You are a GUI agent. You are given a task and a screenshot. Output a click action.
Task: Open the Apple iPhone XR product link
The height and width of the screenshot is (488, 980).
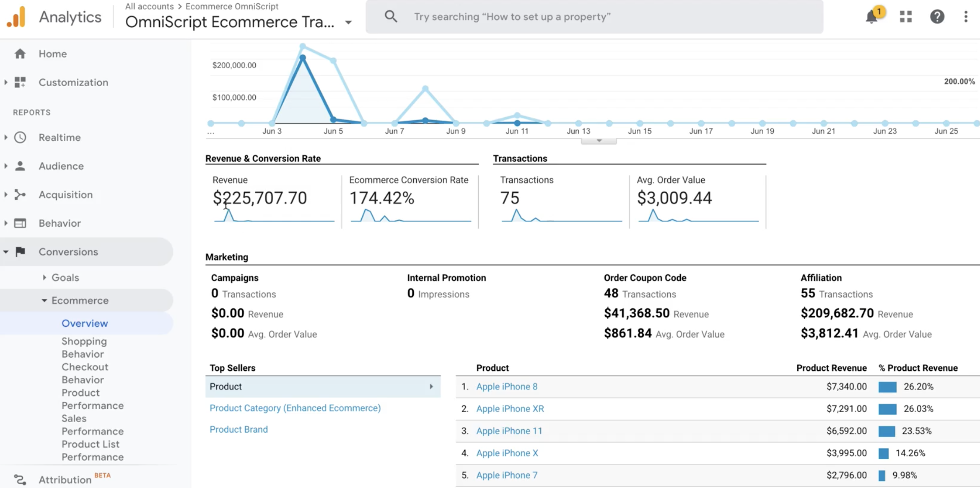(x=510, y=409)
